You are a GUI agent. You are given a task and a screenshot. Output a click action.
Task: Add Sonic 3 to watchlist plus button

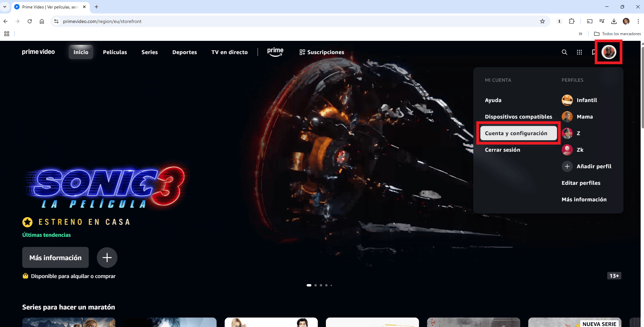click(107, 257)
